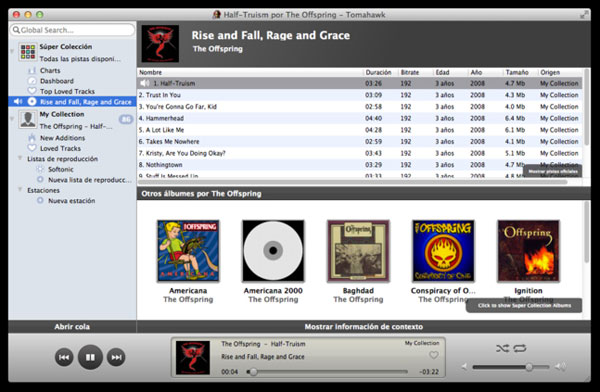The height and width of the screenshot is (392, 600).
Task: Sort tracks by Año column
Action: pos(485,72)
